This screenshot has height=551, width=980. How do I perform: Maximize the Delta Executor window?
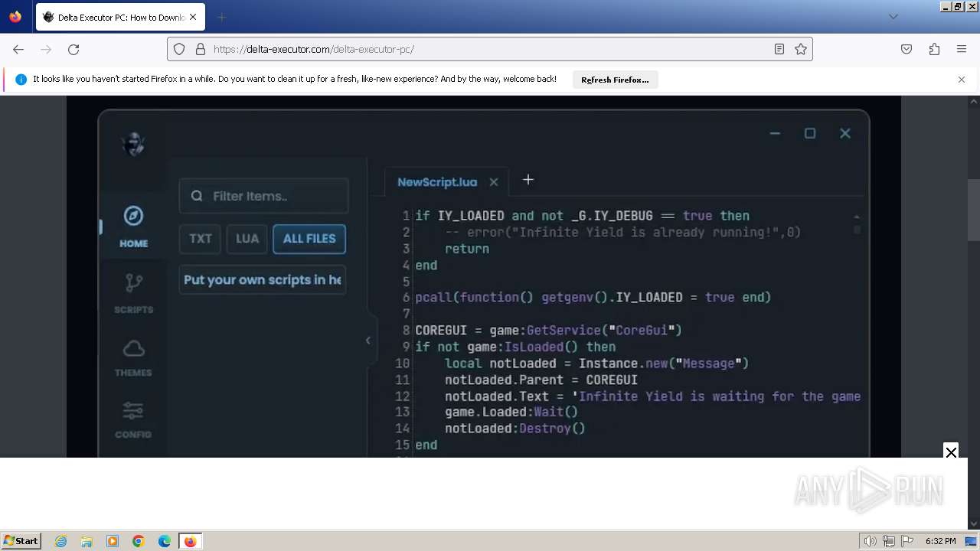coord(810,133)
